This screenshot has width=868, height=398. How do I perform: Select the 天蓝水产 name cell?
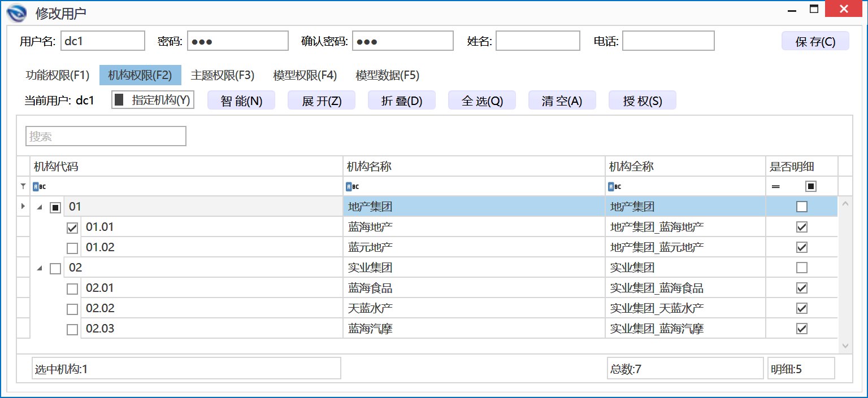coord(474,308)
